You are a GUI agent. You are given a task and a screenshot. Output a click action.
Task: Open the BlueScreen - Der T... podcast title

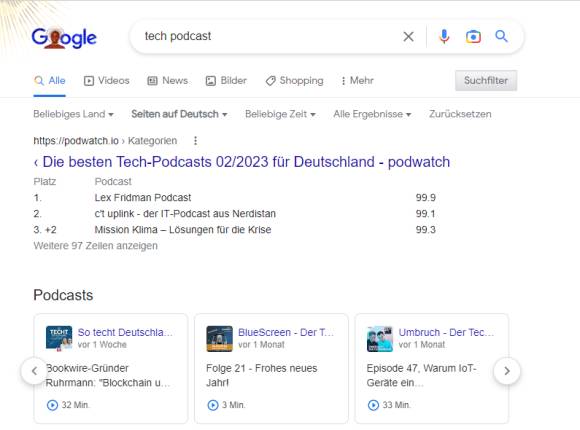pyautogui.click(x=286, y=332)
